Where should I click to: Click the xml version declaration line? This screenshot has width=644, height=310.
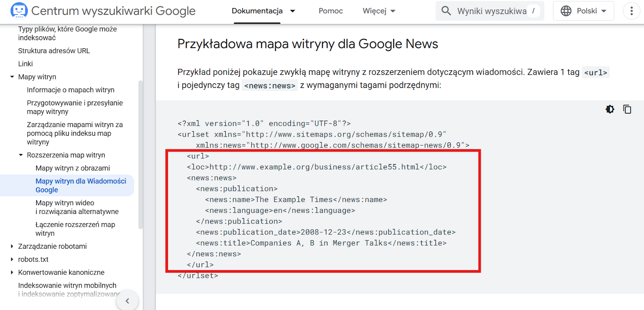264,123
